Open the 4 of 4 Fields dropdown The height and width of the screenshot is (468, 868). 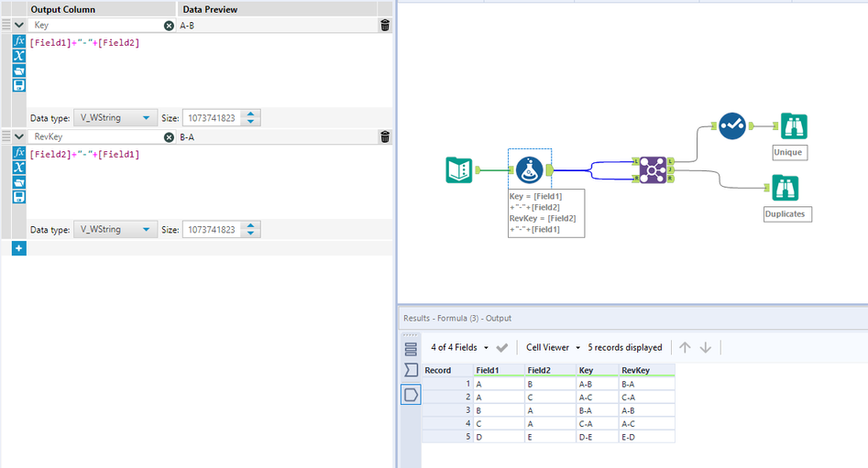(x=460, y=347)
